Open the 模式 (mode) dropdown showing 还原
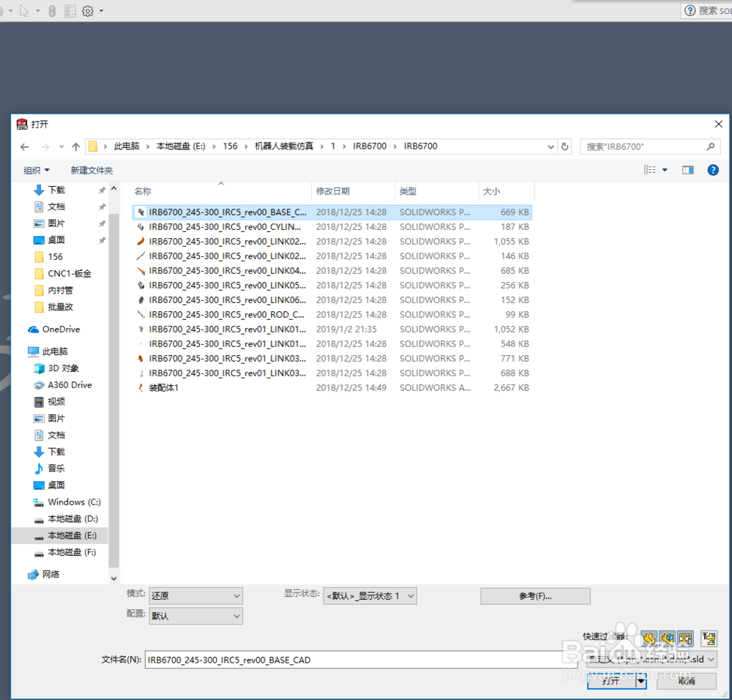Viewport: 732px width, 700px height. pyautogui.click(x=195, y=596)
